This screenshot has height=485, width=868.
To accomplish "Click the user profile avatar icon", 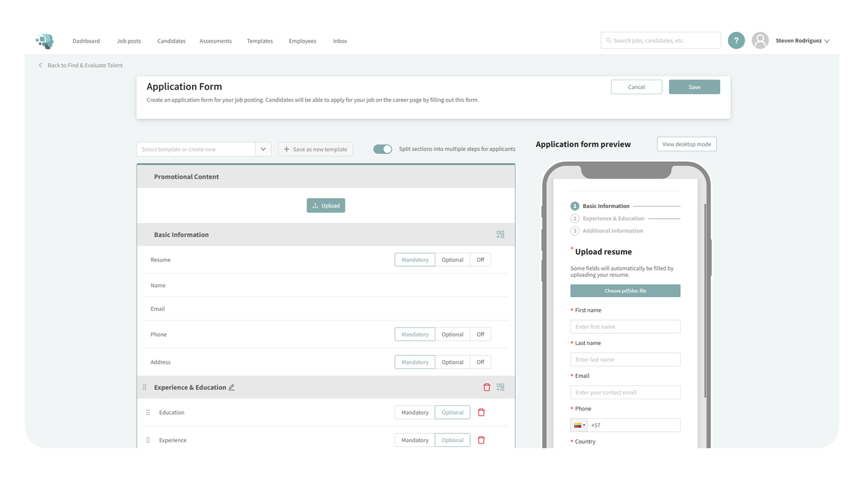I will click(760, 41).
